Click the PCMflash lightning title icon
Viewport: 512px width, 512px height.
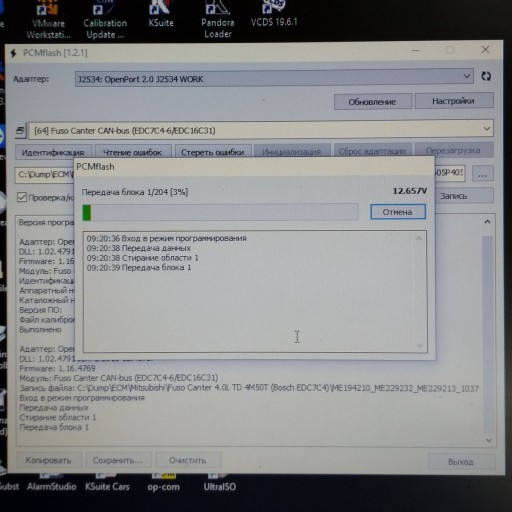coord(13,53)
